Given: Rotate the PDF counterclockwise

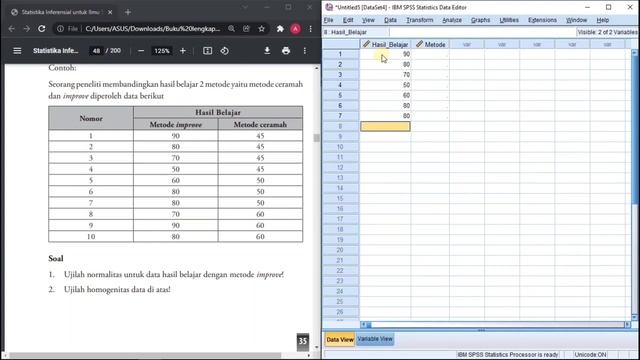Looking at the screenshot, I should click(x=224, y=51).
